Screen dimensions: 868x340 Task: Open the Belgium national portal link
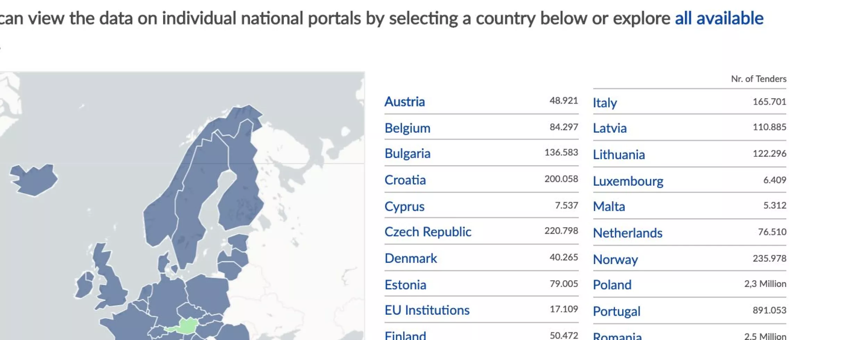[x=407, y=128]
